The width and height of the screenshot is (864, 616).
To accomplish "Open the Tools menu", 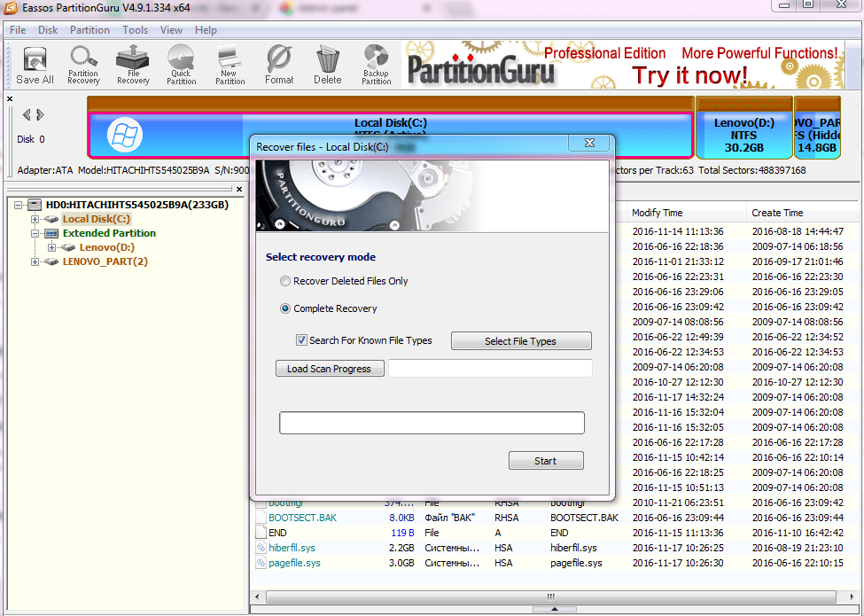I will pyautogui.click(x=135, y=30).
